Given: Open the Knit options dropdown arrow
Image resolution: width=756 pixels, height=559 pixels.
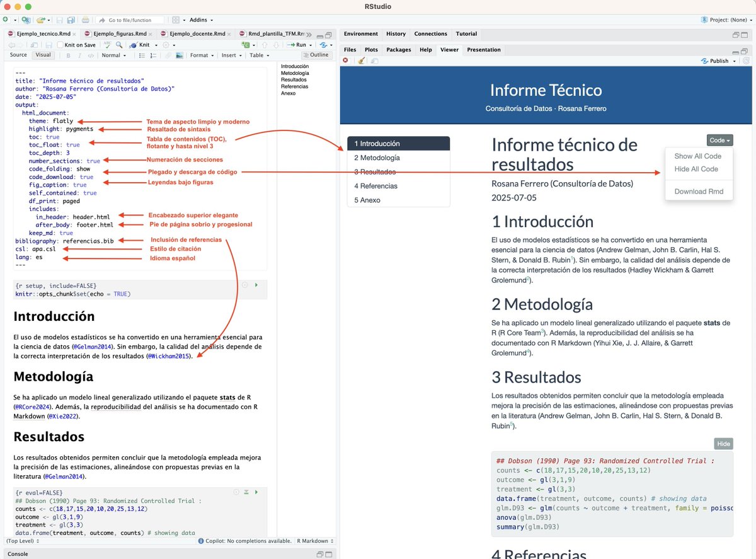Looking at the screenshot, I should [156, 45].
